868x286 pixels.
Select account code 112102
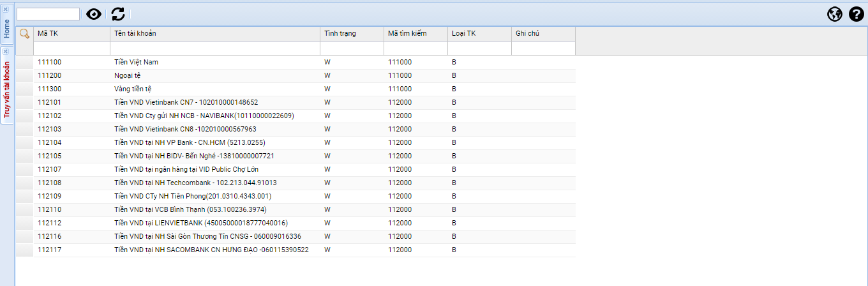click(50, 116)
